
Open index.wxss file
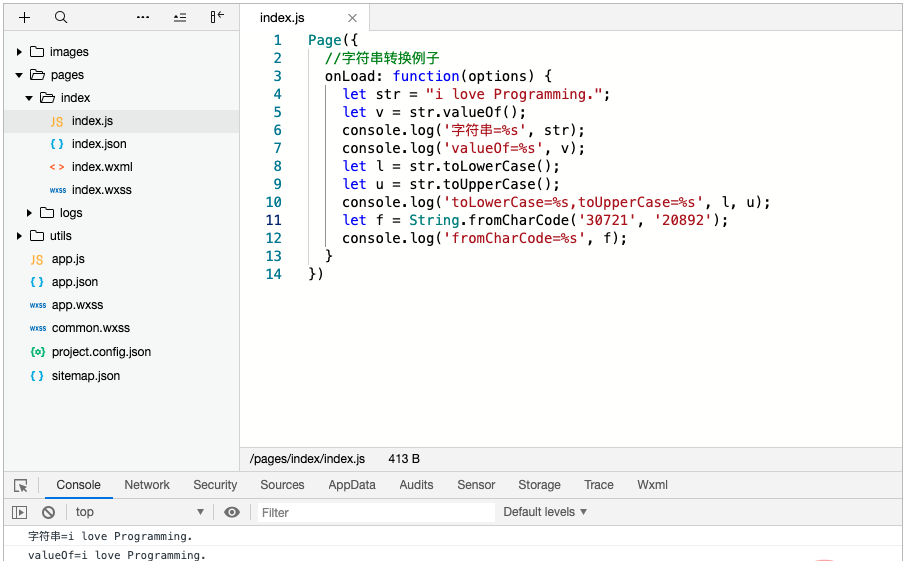[x=102, y=190]
